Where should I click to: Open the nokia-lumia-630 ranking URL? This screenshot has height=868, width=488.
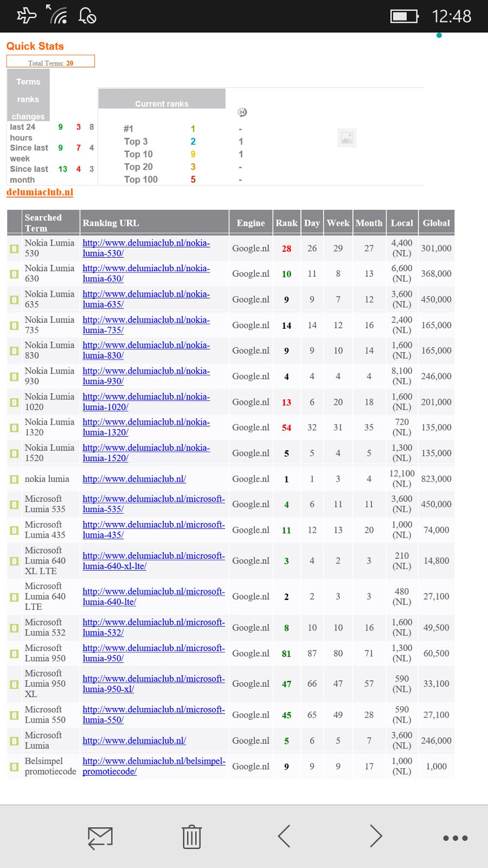[x=146, y=273]
